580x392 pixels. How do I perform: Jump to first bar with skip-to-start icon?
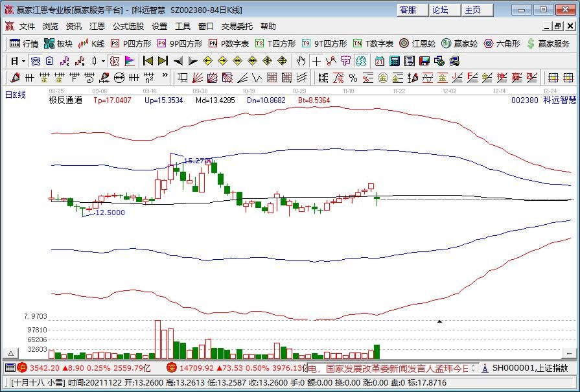pos(148,61)
